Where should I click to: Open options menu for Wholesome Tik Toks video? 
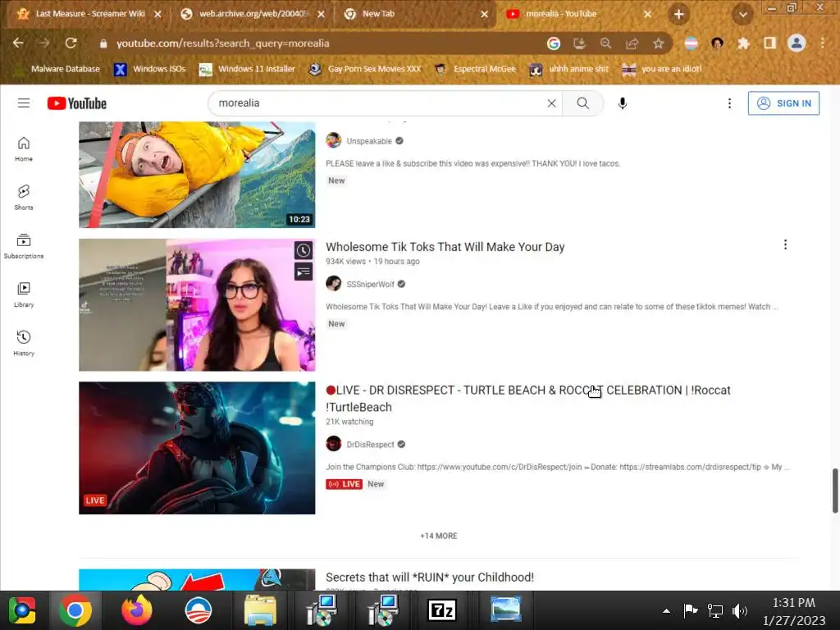[x=785, y=244]
